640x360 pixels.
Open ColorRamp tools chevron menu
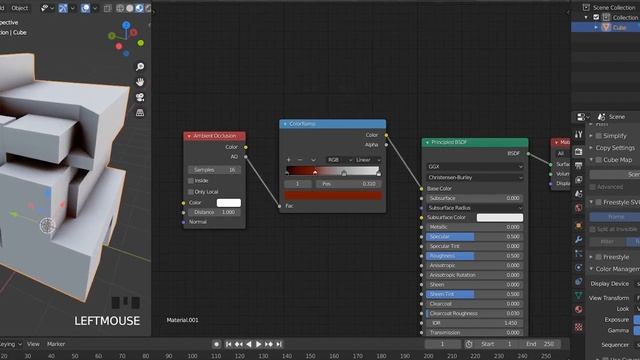click(313, 160)
